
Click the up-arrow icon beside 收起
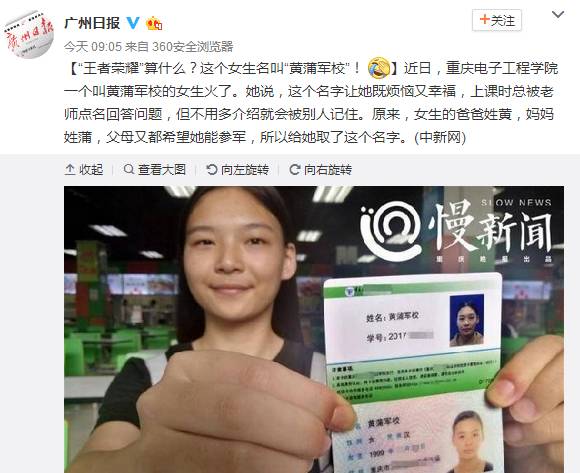[70, 170]
